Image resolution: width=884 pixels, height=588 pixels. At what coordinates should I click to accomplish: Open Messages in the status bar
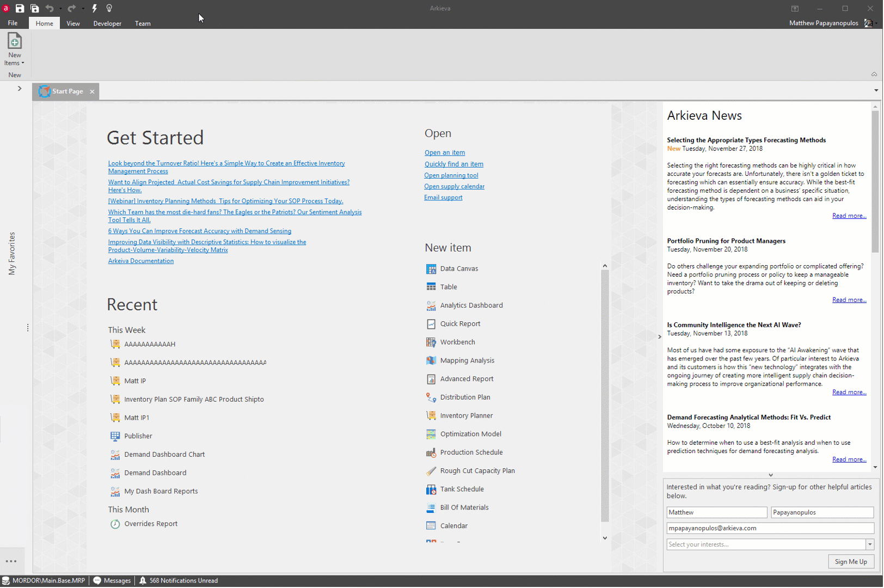[x=112, y=581]
